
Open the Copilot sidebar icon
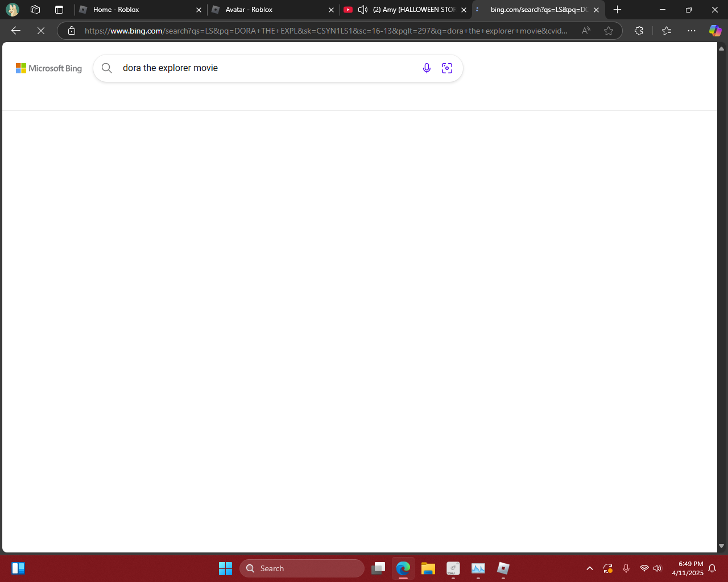coord(715,31)
